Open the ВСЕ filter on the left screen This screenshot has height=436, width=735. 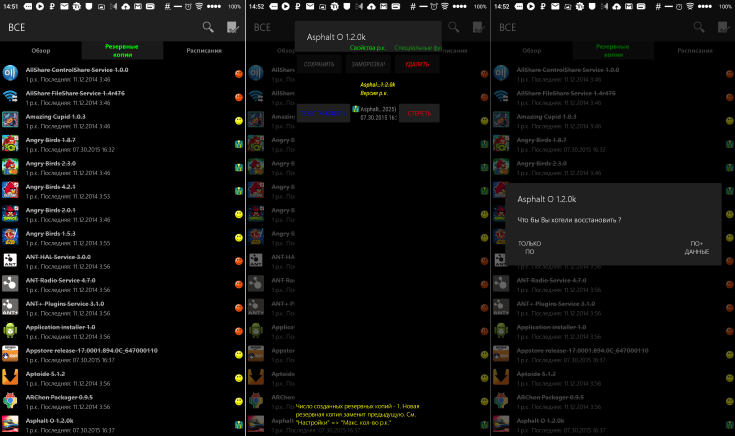click(16, 27)
